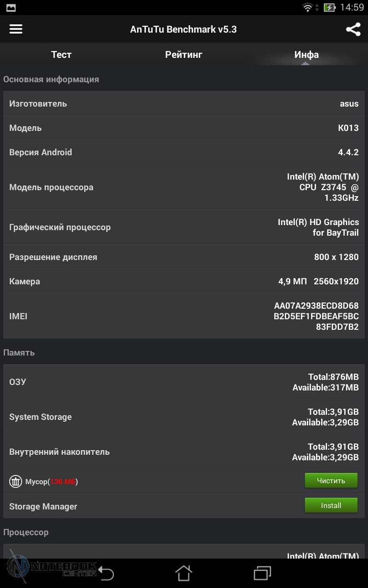
Task: Tap the Разрешение дисплея row
Action: point(184,257)
